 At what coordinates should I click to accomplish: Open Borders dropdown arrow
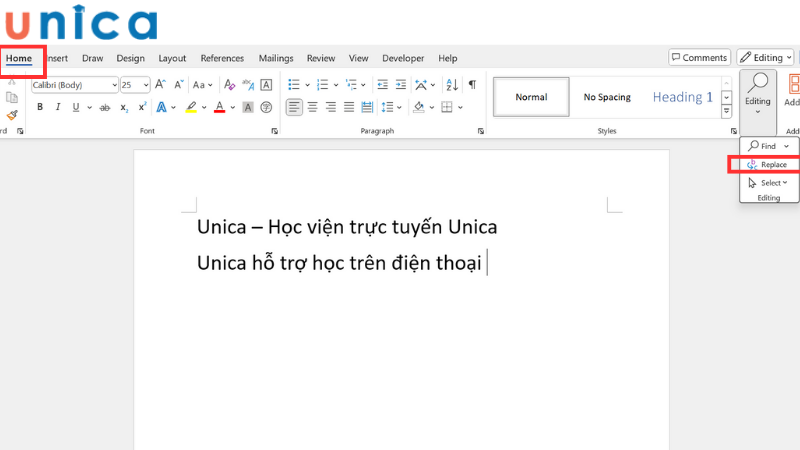(x=460, y=108)
